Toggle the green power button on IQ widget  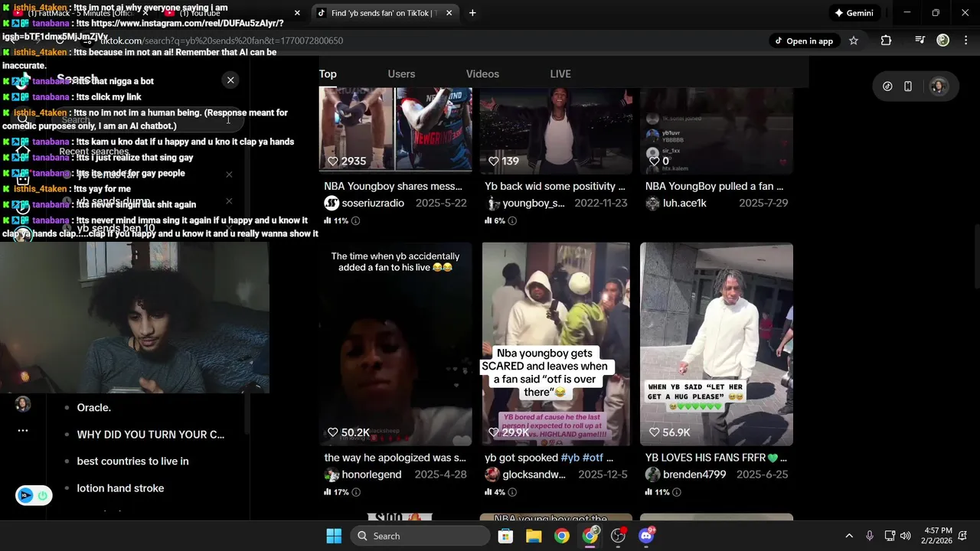(x=43, y=495)
